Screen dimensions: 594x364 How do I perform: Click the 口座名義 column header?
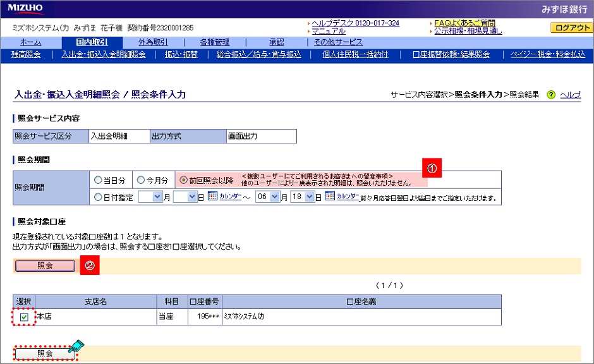(x=361, y=302)
